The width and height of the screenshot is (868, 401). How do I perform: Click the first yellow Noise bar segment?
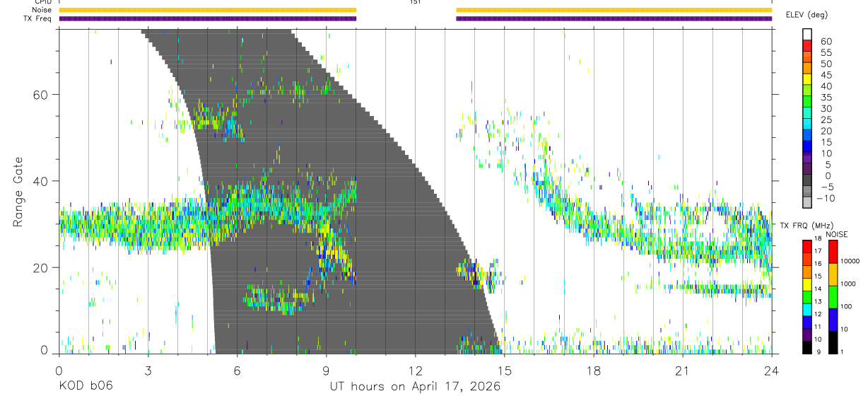207,10
